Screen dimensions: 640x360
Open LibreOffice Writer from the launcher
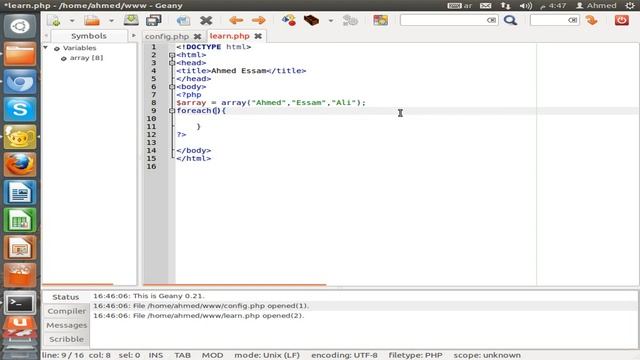pos(20,192)
